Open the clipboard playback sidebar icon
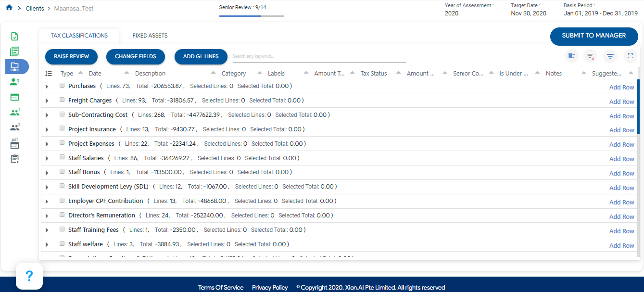Viewport: 644px width, 292px height. click(x=15, y=159)
